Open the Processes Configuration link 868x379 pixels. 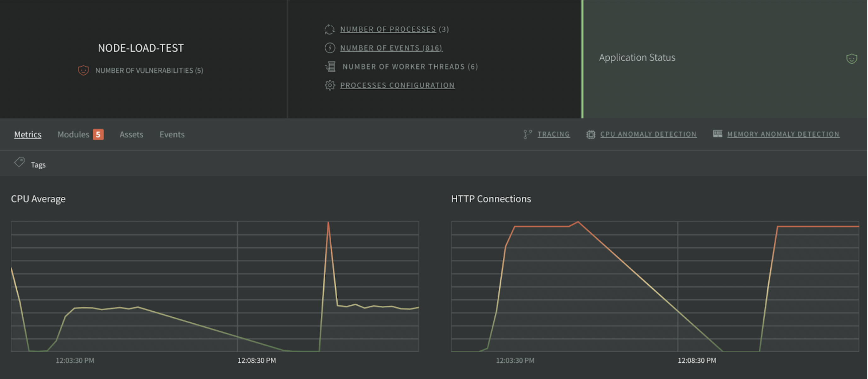click(x=397, y=85)
